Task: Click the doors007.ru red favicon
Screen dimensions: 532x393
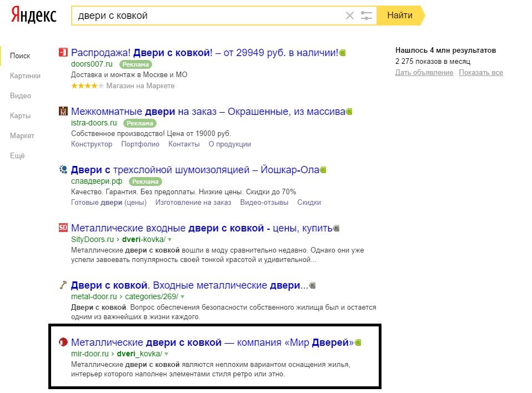Action: pos(63,53)
